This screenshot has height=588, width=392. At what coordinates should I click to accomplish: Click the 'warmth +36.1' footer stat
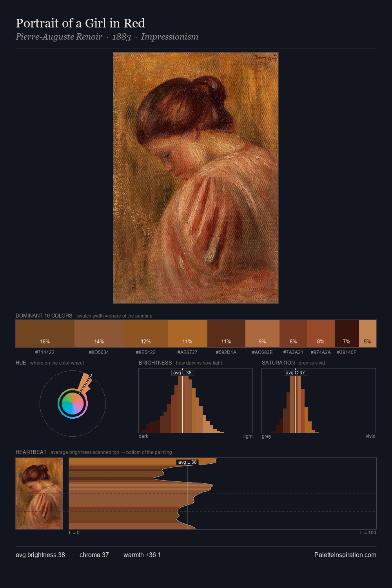[x=142, y=555]
